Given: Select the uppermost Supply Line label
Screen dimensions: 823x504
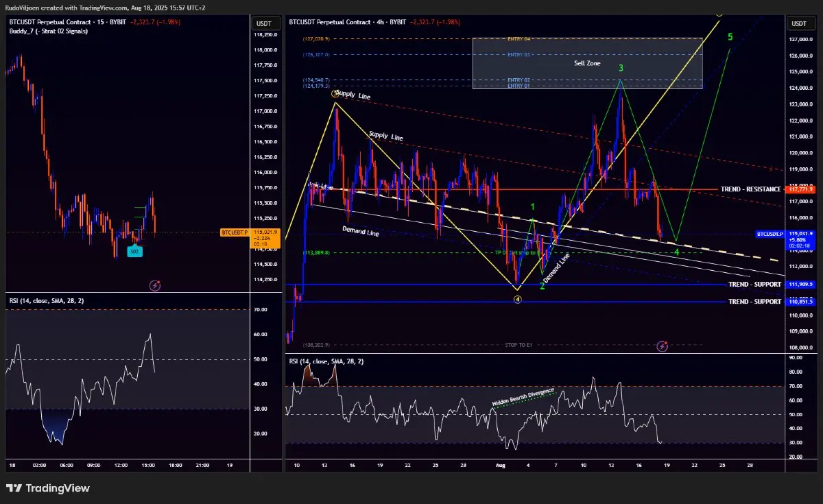Looking at the screenshot, I should click(353, 97).
